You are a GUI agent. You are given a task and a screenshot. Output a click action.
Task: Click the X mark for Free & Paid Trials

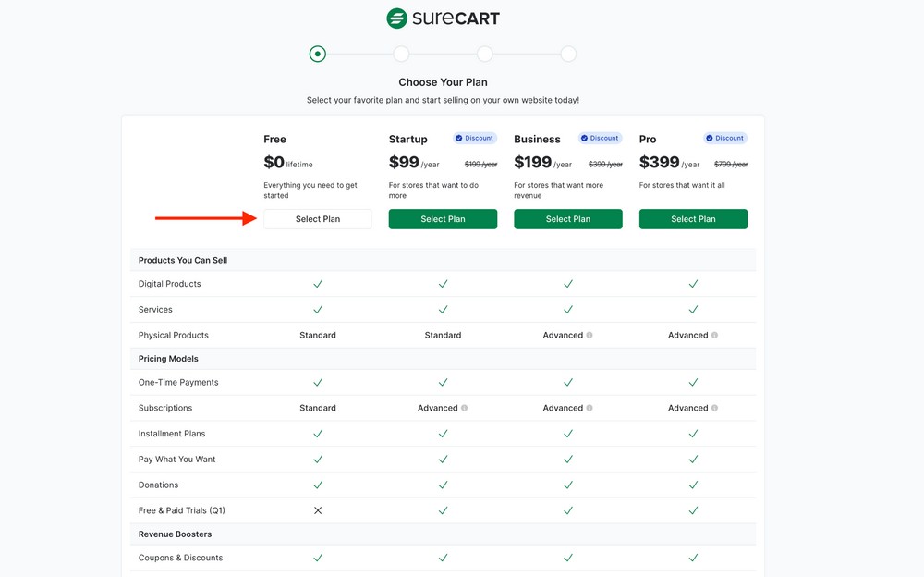pyautogui.click(x=318, y=509)
